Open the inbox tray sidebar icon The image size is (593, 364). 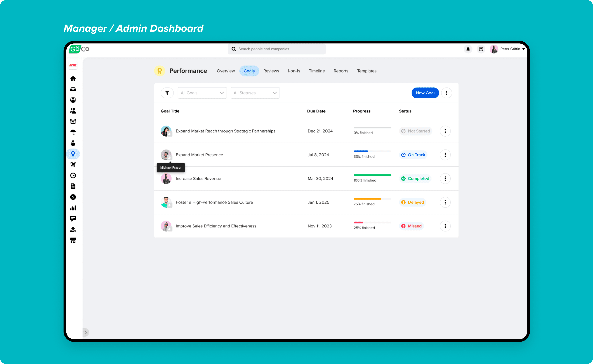pyautogui.click(x=73, y=89)
